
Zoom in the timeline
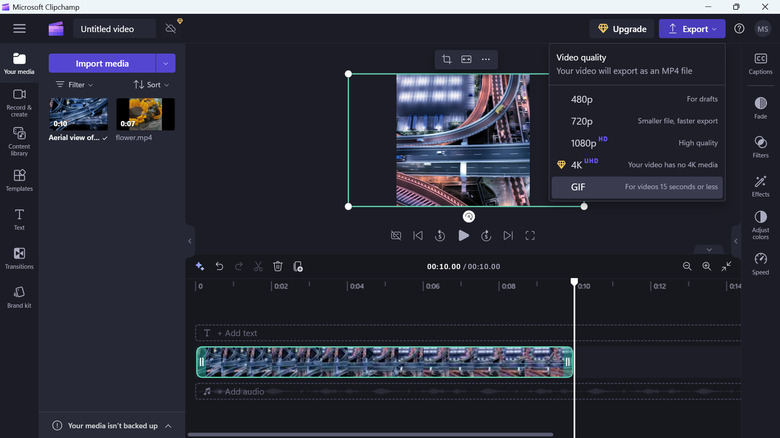coord(706,266)
